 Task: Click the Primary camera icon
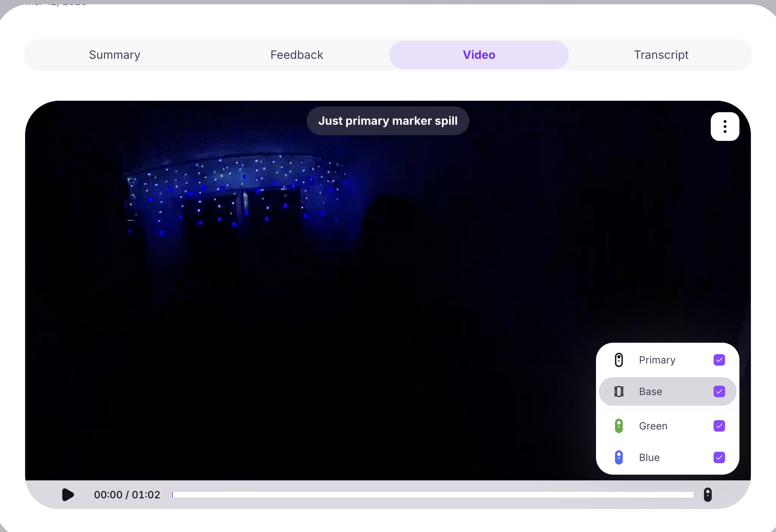[619, 360]
